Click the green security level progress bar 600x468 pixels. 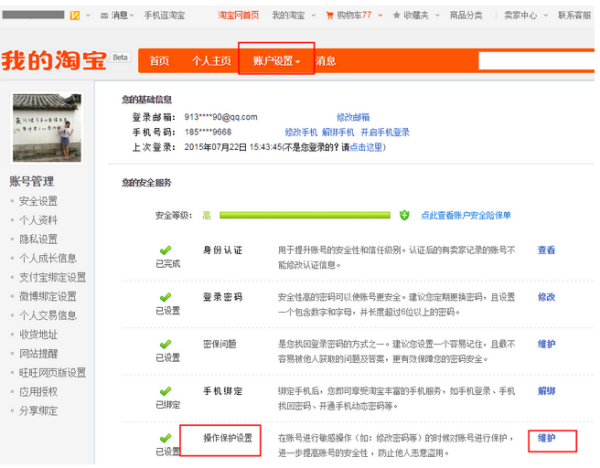305,215
